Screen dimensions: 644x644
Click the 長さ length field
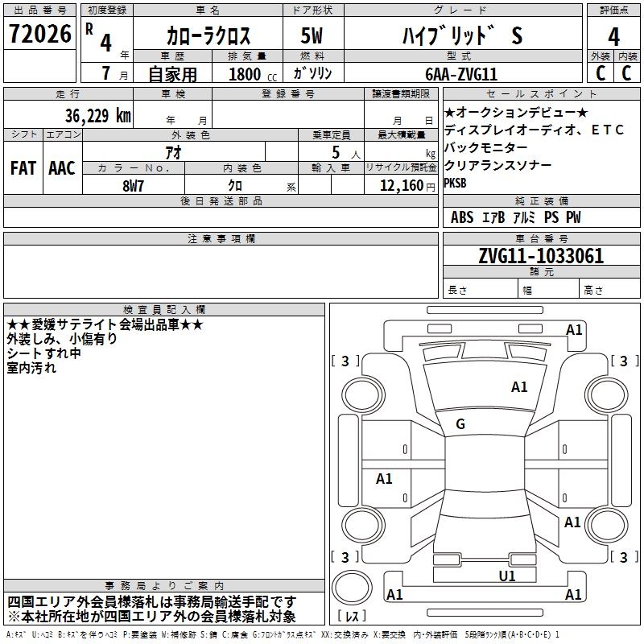click(481, 290)
